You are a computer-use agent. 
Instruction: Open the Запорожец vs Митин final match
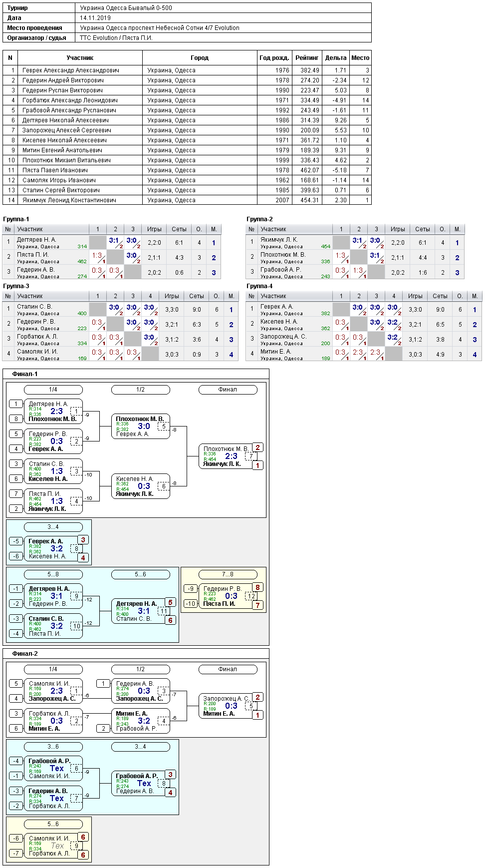click(228, 706)
